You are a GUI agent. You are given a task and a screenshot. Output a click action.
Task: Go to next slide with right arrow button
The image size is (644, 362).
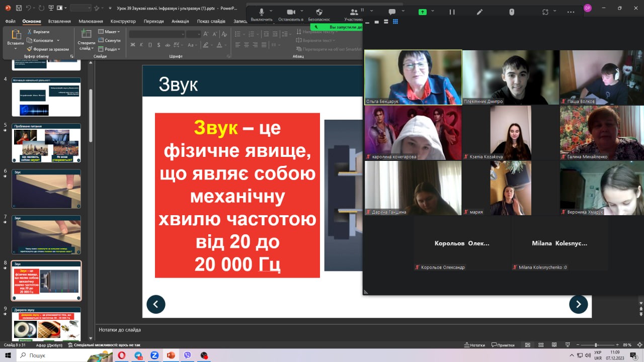pyautogui.click(x=578, y=304)
